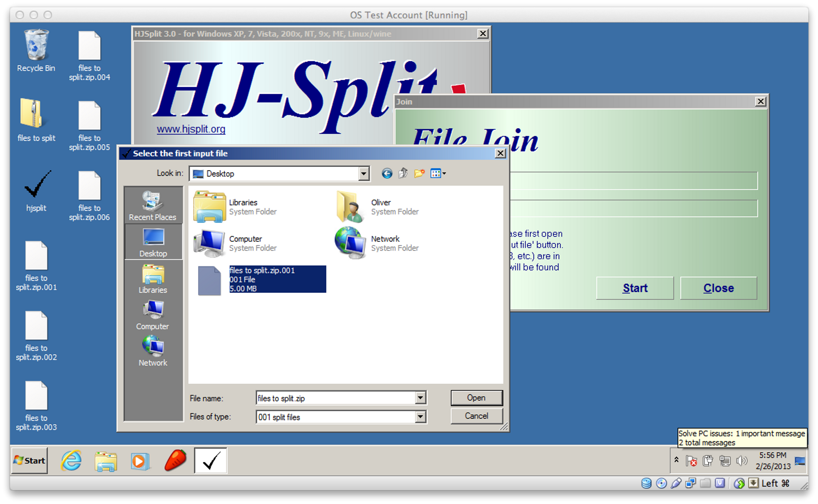Click the VirtualBox hard disk status icon
The height and width of the screenshot is (504, 818).
(646, 483)
